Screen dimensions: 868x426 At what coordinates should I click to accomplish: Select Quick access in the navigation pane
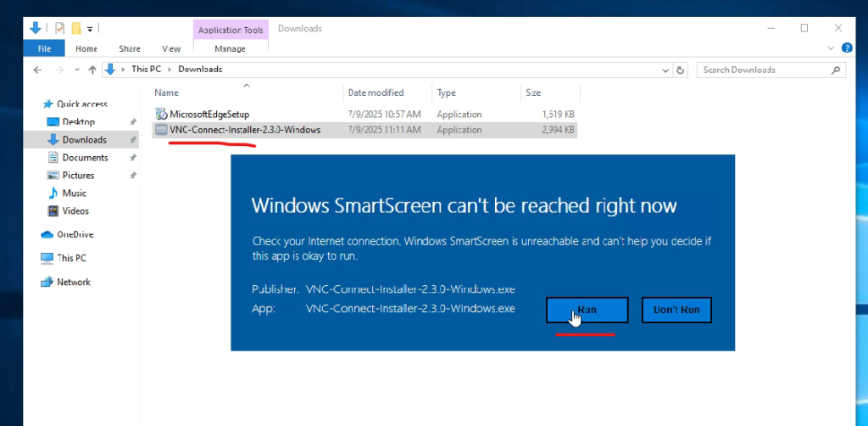[x=82, y=104]
